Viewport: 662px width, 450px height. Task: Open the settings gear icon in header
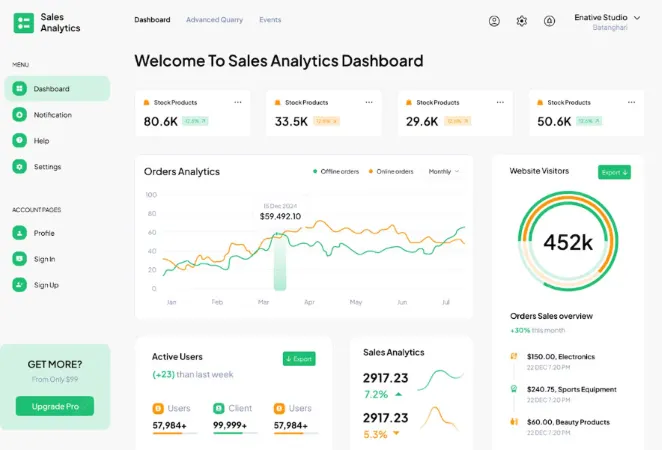click(521, 21)
